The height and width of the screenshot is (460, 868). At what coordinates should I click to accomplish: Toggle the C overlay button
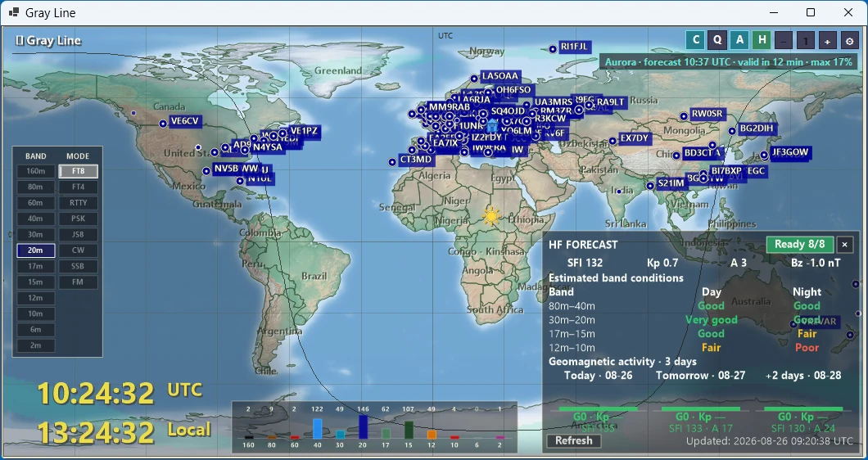click(x=695, y=40)
